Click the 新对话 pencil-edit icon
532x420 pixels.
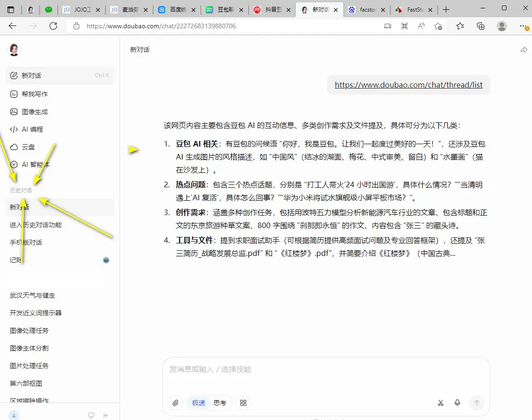14,76
